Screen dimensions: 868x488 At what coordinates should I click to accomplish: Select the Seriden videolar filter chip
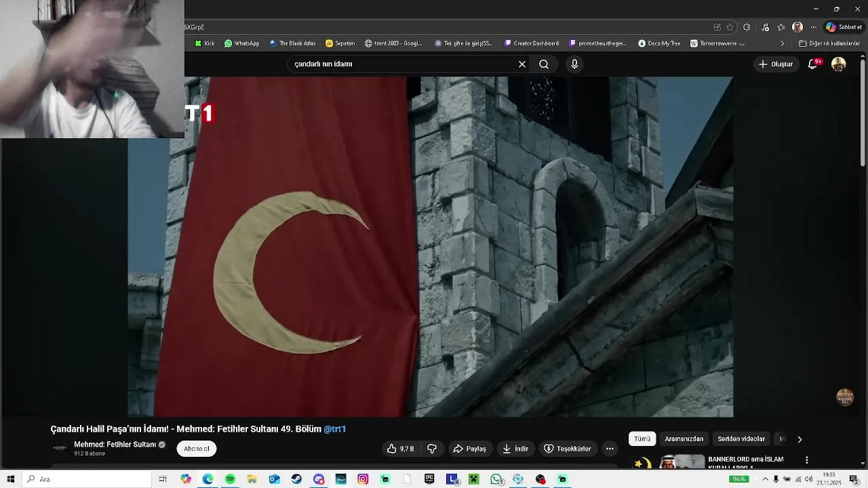[x=741, y=439]
